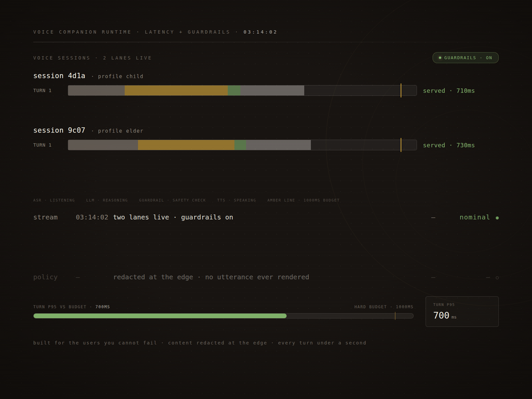The image size is (532, 399).
Task: Click the green guardrail segment in session 4d1a
Action: [234, 90]
